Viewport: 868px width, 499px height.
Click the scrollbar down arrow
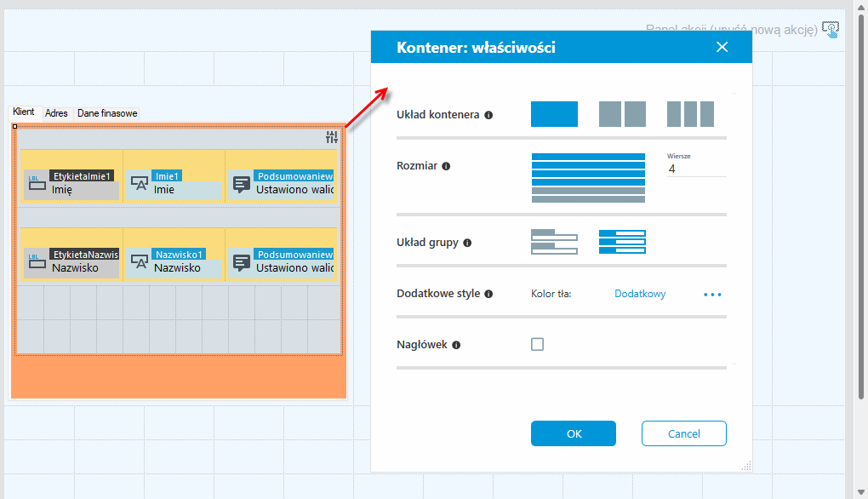point(861,492)
